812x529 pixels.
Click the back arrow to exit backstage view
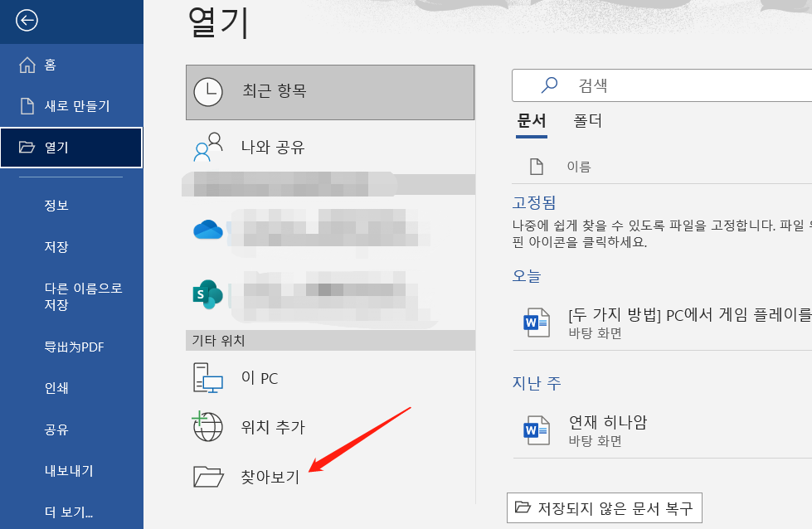(27, 21)
